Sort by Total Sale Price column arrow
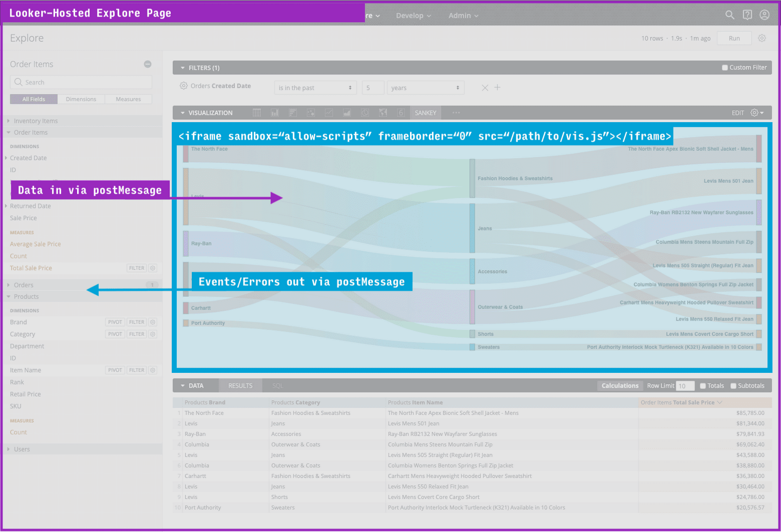The image size is (781, 532). [x=719, y=402]
